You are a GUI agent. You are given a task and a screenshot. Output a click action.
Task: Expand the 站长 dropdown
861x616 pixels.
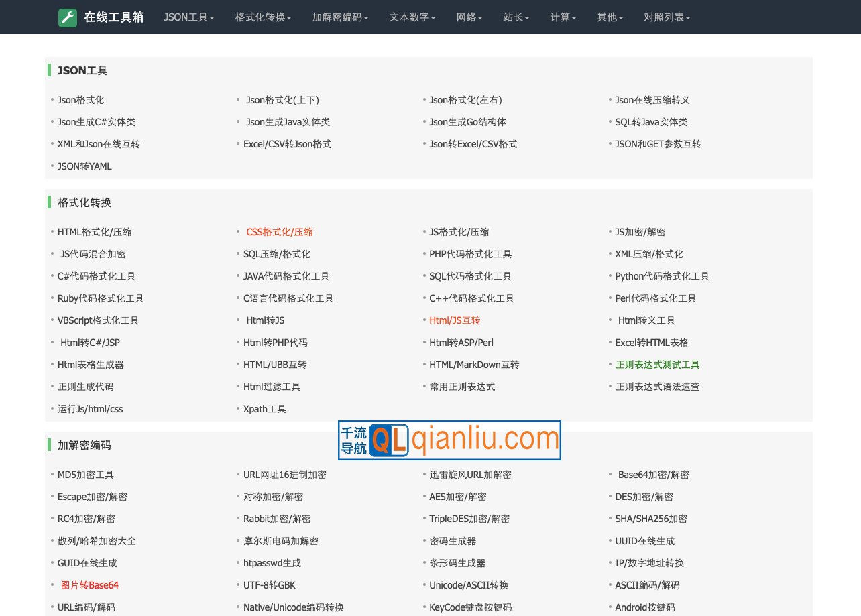516,17
